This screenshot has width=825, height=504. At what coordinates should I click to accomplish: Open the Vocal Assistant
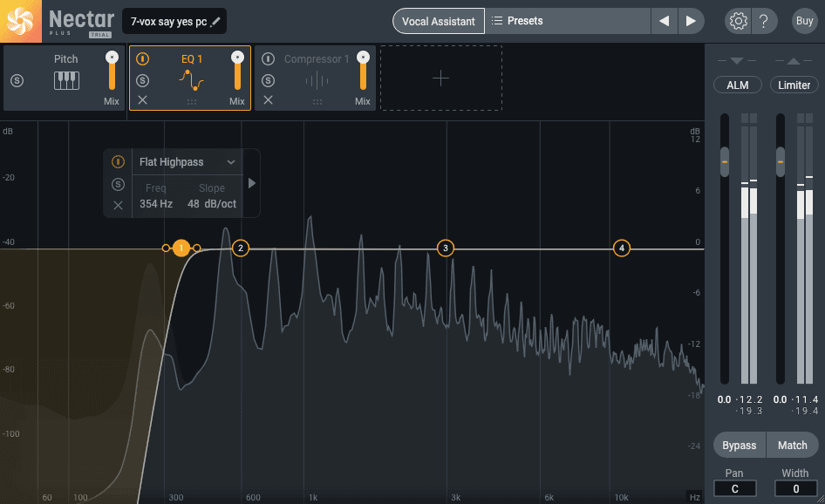tap(439, 21)
